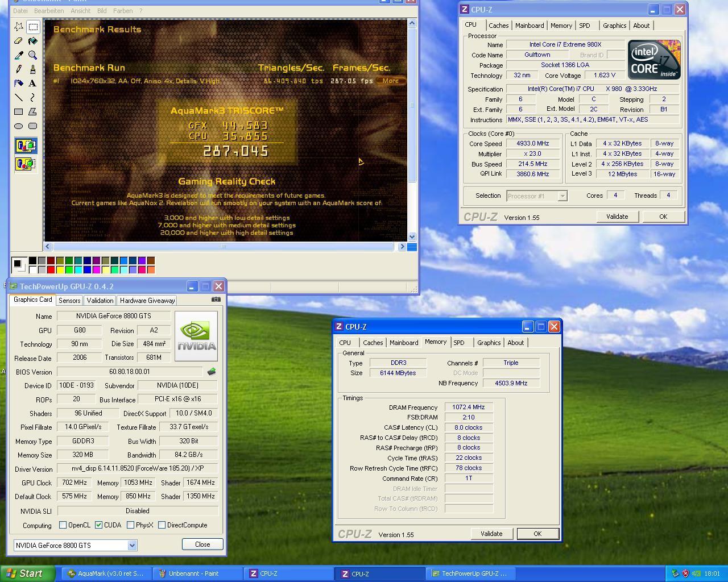This screenshot has width=728, height=582.
Task: Click the save BIOS icon in GPU-Z
Action: (212, 371)
